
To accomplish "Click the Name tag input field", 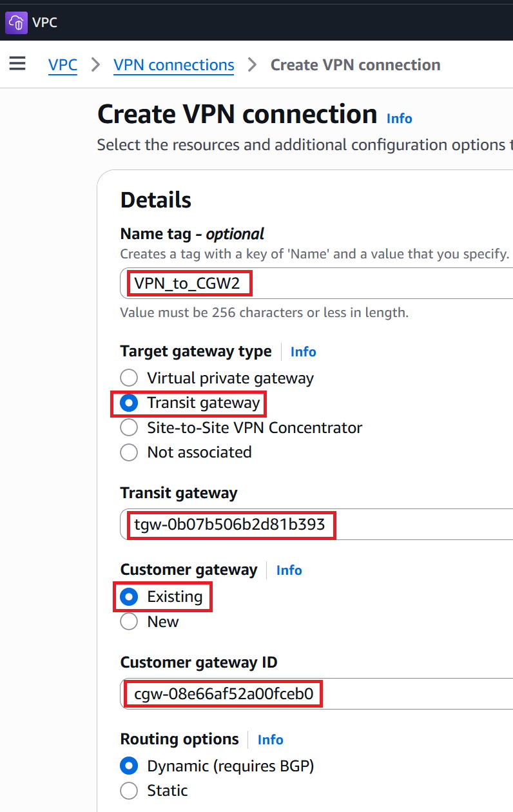I will 316,283.
